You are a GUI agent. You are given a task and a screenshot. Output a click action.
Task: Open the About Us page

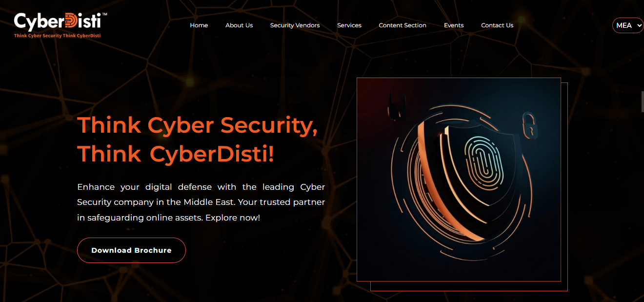click(239, 25)
